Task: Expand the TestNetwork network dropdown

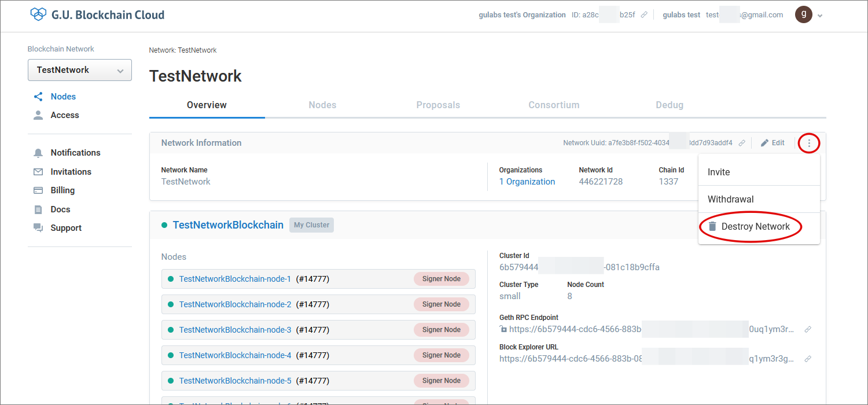Action: click(x=80, y=70)
